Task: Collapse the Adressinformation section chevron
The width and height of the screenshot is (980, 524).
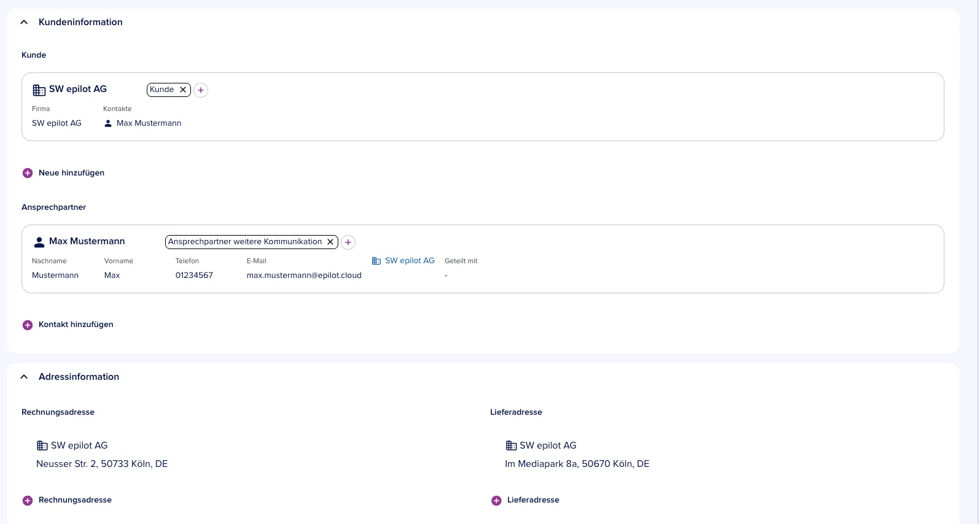Action: click(x=24, y=377)
